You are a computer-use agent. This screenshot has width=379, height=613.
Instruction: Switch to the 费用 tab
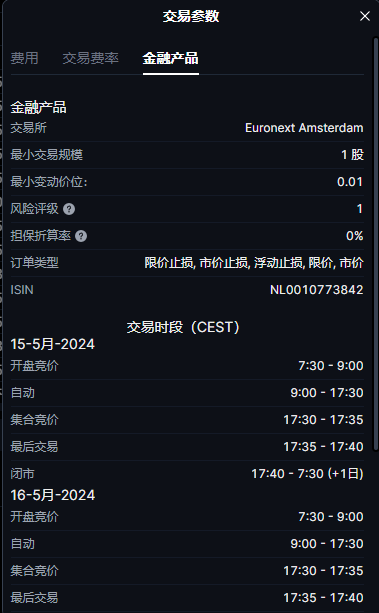click(24, 58)
